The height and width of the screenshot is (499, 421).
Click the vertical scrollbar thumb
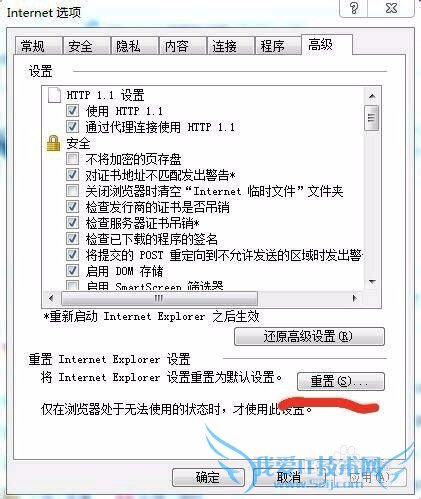point(372,118)
